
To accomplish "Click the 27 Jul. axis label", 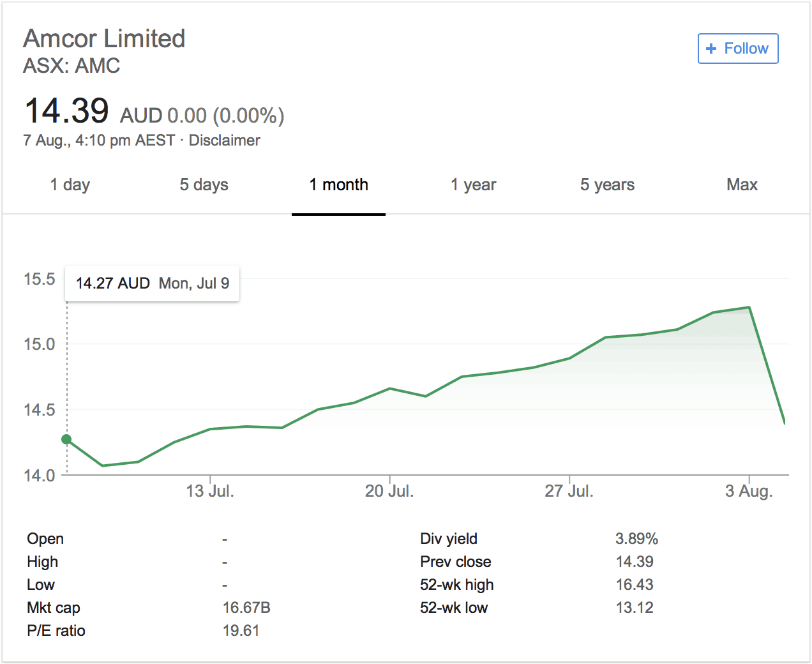I will (x=569, y=491).
